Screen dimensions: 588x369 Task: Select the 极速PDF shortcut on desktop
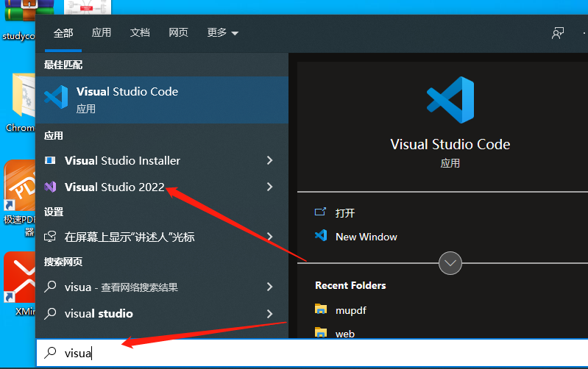pyautogui.click(x=19, y=198)
